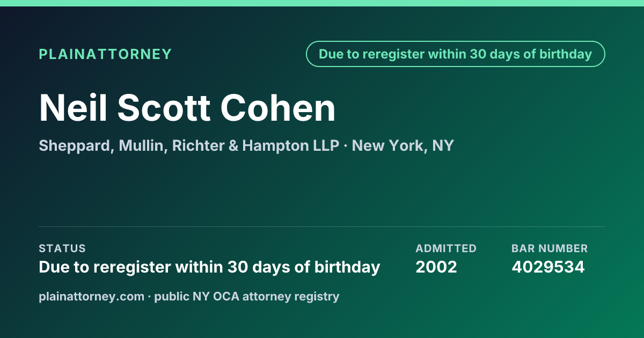Image resolution: width=644 pixels, height=338 pixels.
Task: Select the LLP suffix in firm name
Action: point(326,145)
